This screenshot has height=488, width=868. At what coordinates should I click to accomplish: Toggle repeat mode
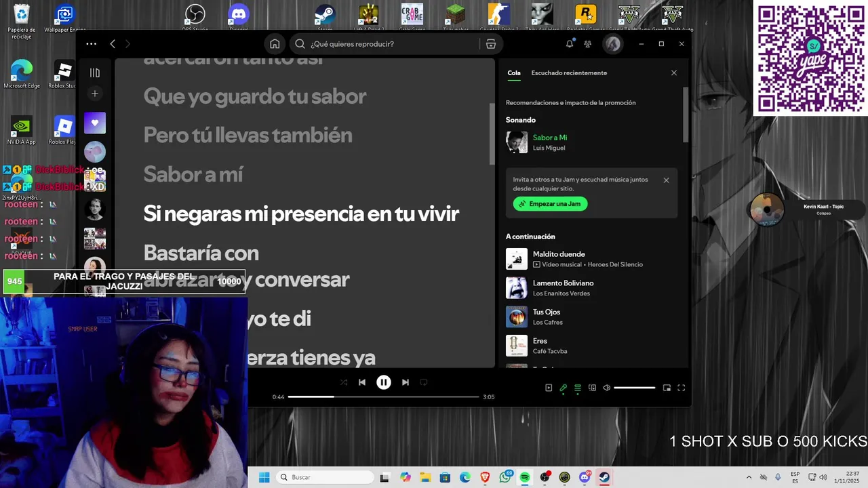click(x=424, y=382)
